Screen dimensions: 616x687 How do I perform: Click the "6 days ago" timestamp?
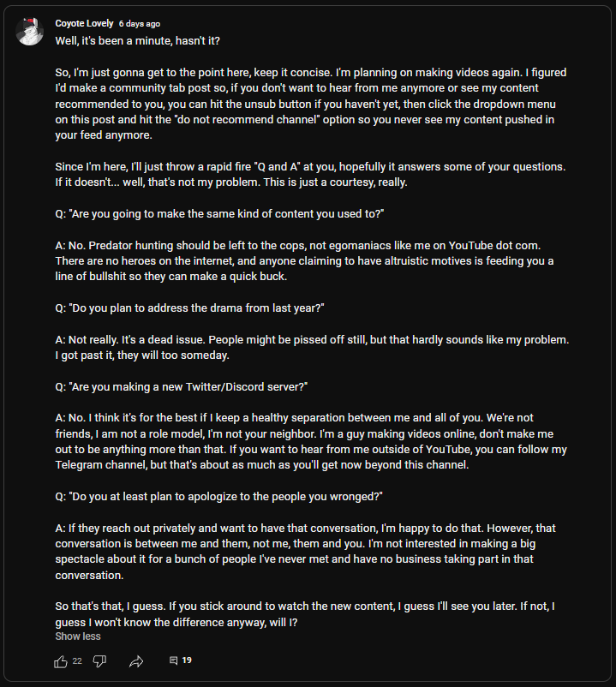140,24
